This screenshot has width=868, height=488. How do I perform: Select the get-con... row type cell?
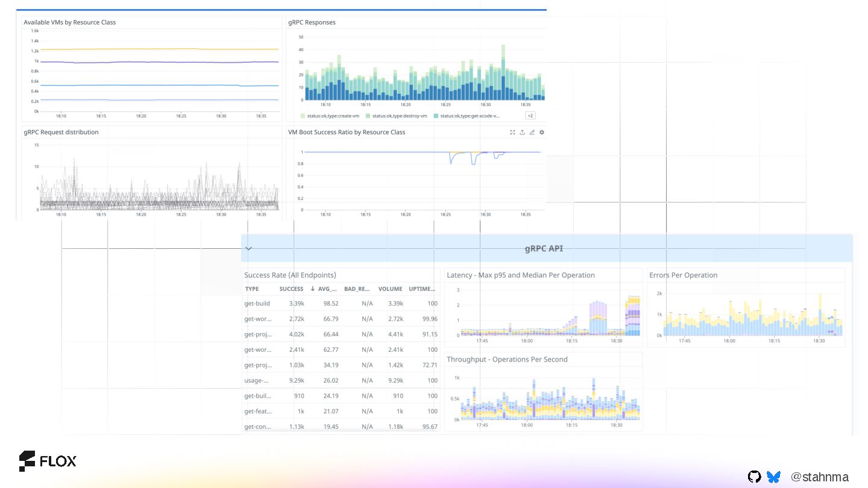[x=258, y=427]
